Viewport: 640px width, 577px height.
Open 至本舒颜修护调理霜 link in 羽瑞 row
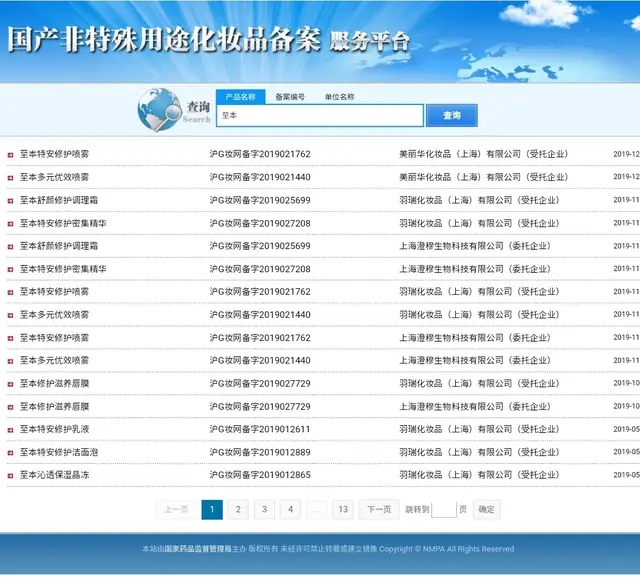click(59, 200)
